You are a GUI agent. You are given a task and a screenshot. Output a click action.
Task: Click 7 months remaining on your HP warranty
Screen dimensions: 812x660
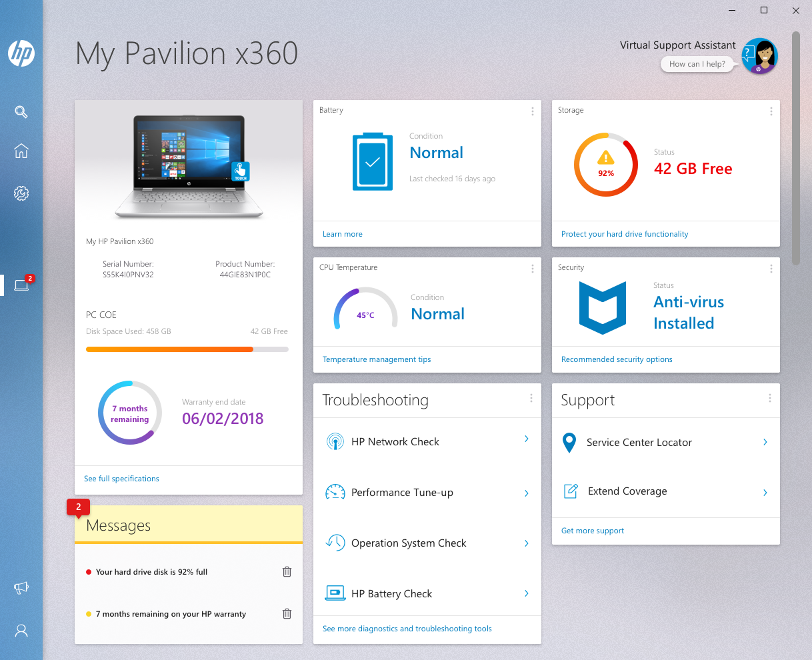[x=171, y=614]
